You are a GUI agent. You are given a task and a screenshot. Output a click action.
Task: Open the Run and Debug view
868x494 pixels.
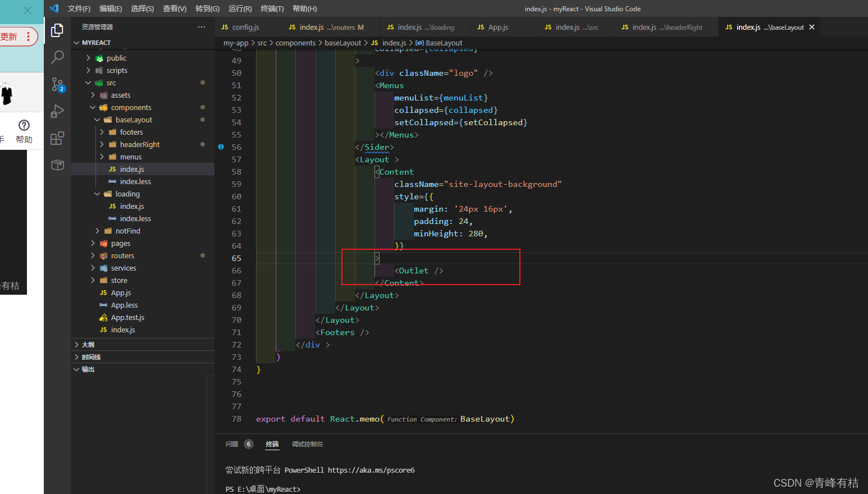(57, 111)
